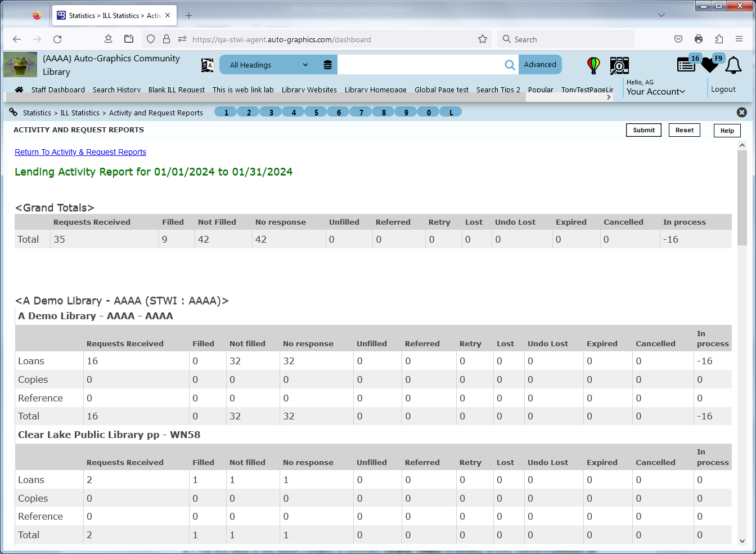756x554 pixels.
Task: Open Global Page test menu item
Action: coord(442,90)
